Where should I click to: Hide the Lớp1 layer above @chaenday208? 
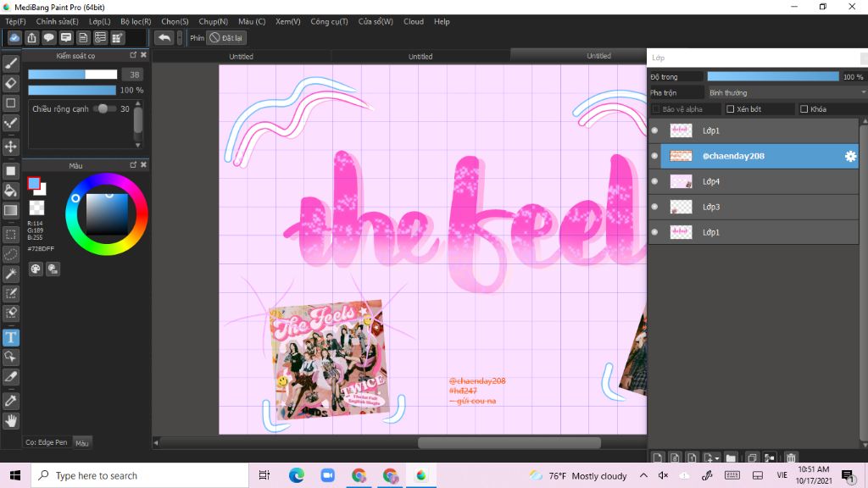[654, 130]
